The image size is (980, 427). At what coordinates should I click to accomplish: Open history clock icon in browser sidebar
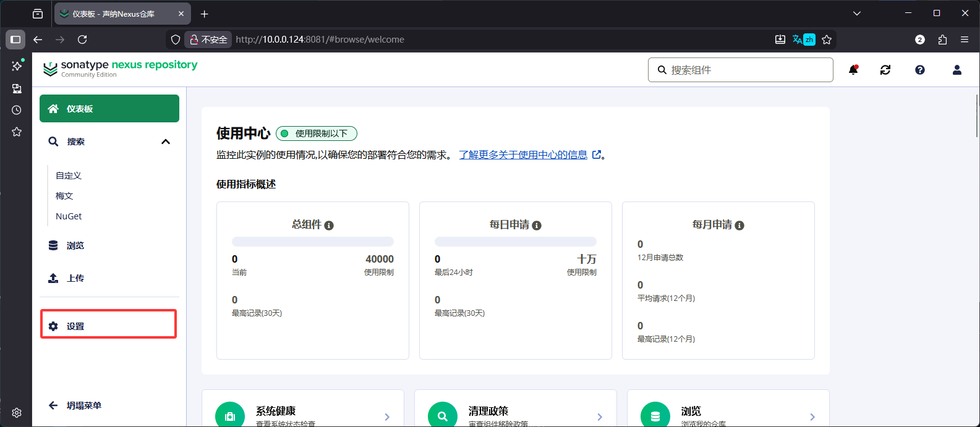point(17,110)
